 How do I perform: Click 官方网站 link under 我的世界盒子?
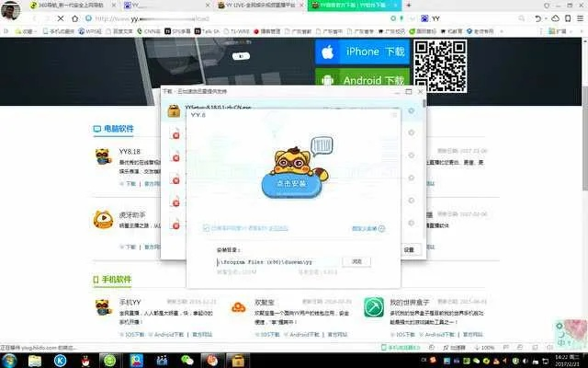472,334
